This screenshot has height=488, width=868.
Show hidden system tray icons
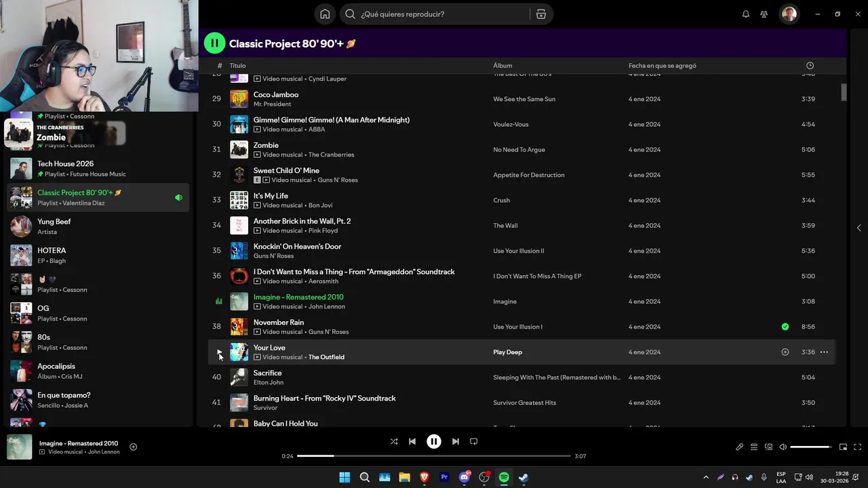(x=706, y=477)
